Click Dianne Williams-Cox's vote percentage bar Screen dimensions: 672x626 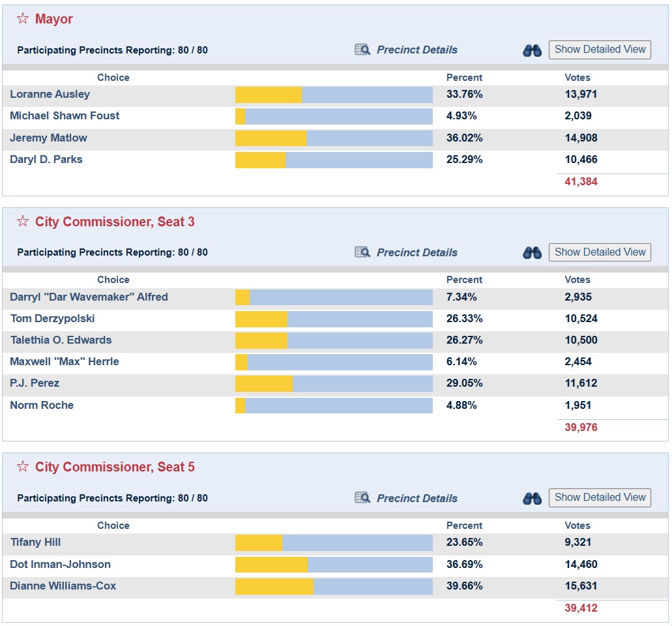[334, 586]
